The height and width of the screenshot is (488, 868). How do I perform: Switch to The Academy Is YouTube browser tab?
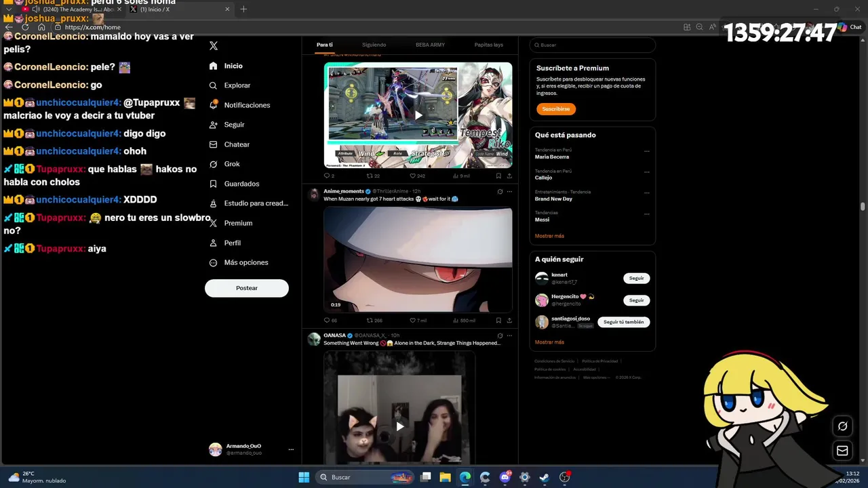tap(71, 9)
